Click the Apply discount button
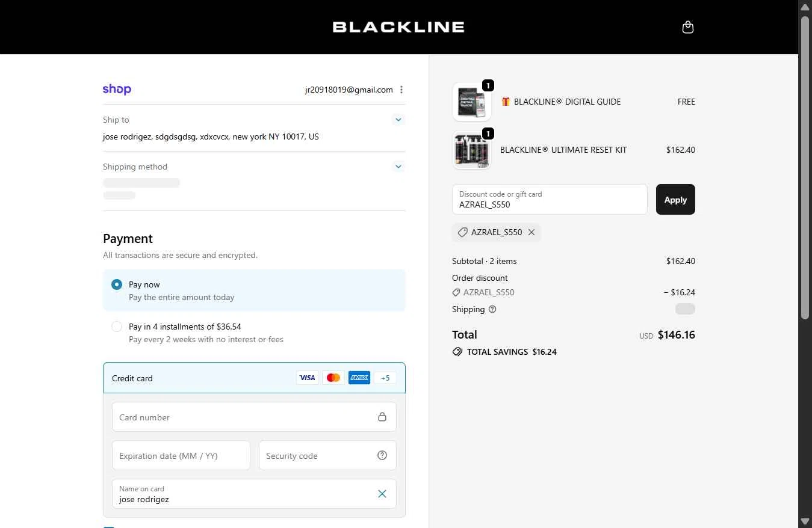 coord(675,199)
